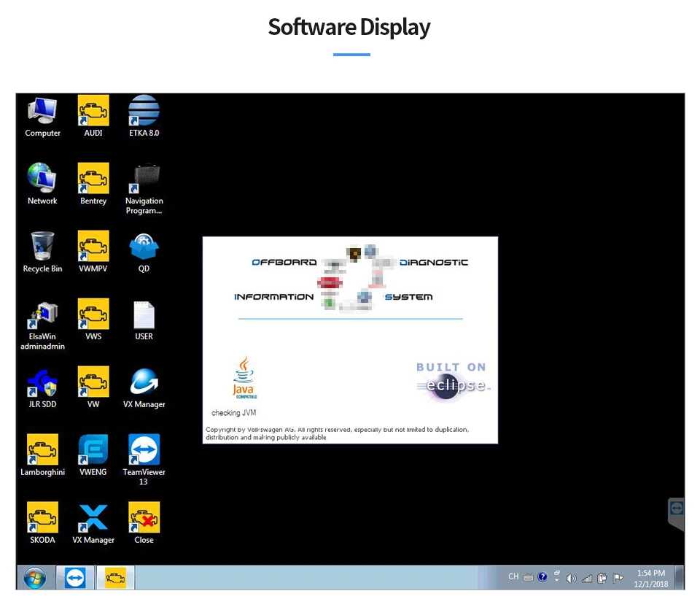
Task: Launch the VWENG shortcut
Action: tap(93, 455)
